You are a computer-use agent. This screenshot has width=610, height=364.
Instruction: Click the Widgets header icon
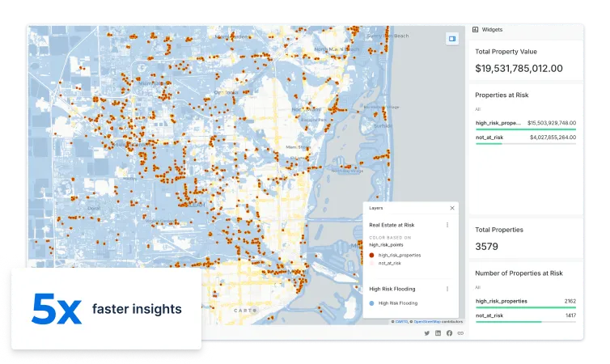click(475, 29)
